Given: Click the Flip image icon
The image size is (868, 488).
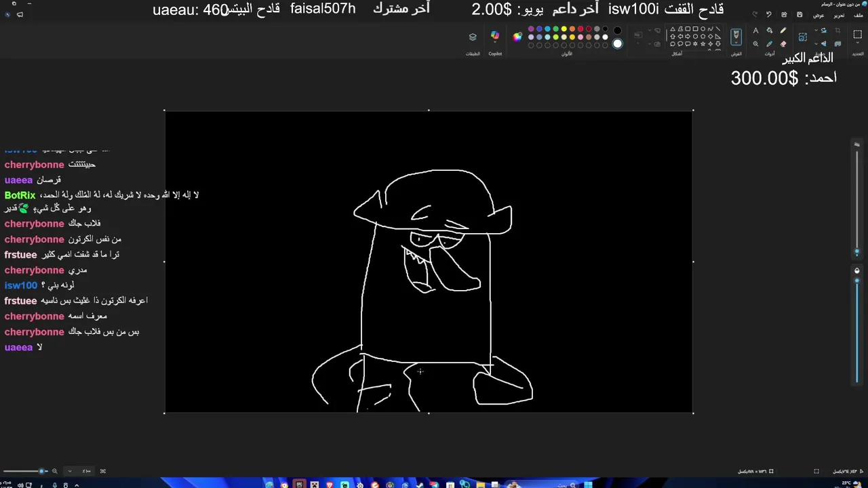Looking at the screenshot, I should 824,44.
